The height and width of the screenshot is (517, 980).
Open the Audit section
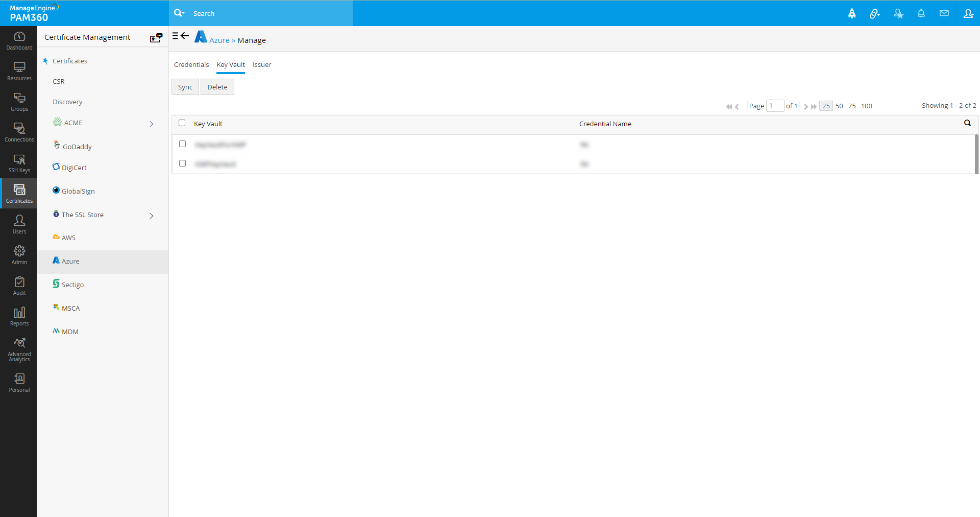19,286
